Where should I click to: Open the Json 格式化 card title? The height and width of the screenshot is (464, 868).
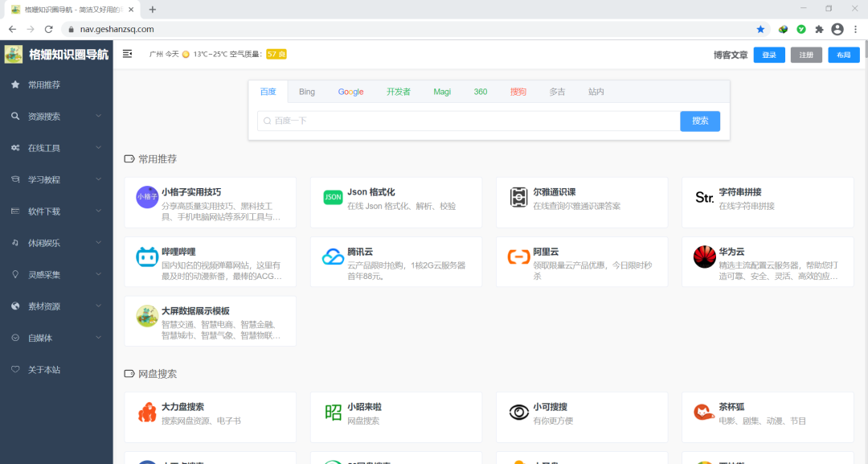tap(371, 191)
